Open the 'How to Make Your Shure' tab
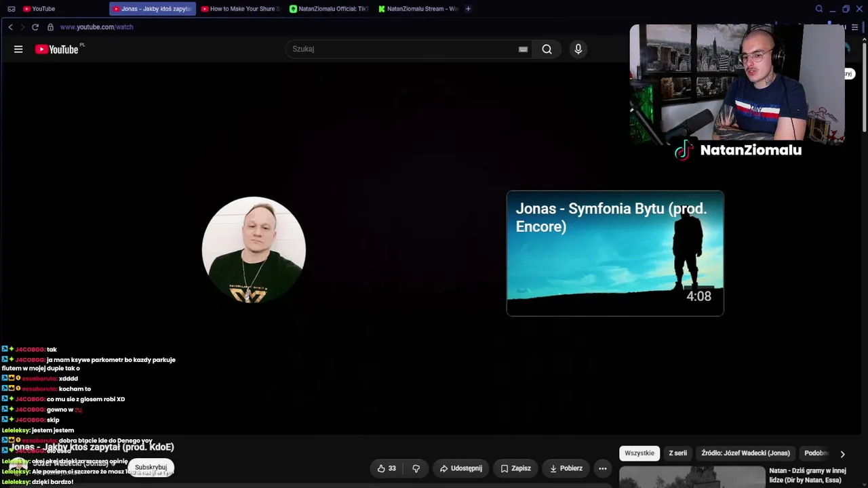868x488 pixels. click(x=241, y=9)
